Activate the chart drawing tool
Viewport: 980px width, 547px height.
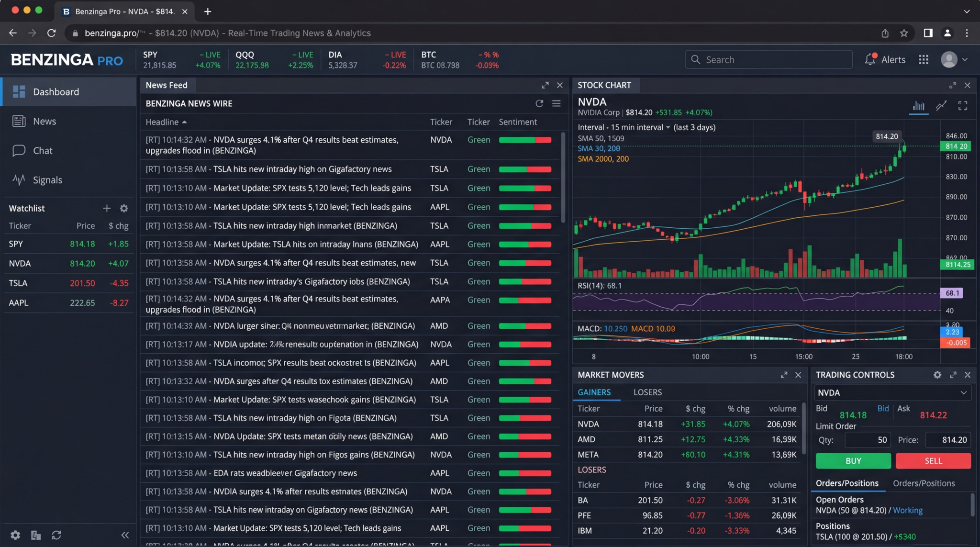tap(941, 106)
